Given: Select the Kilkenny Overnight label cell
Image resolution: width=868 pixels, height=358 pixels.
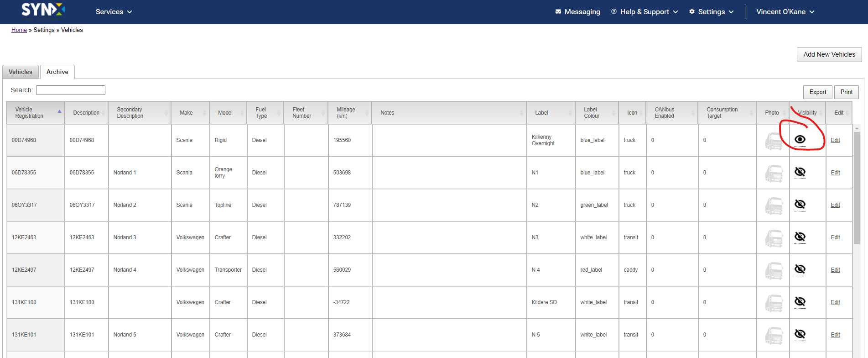Looking at the screenshot, I should (551, 140).
